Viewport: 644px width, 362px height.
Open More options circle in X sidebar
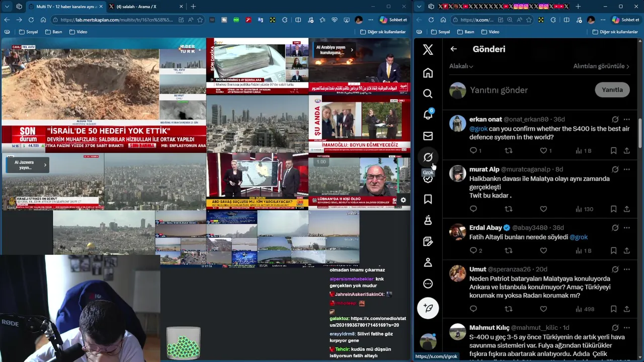[x=428, y=284]
